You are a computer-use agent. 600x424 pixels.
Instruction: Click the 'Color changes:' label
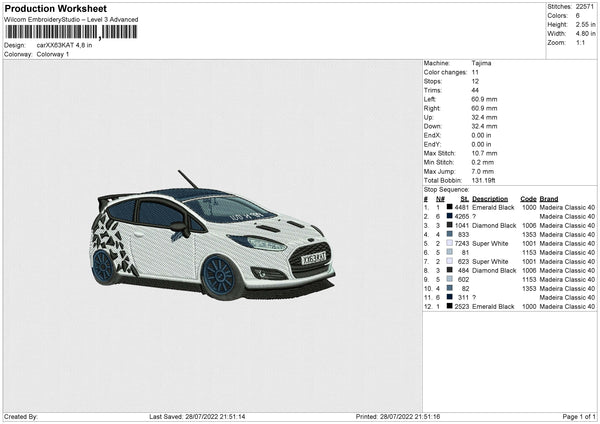coord(445,72)
